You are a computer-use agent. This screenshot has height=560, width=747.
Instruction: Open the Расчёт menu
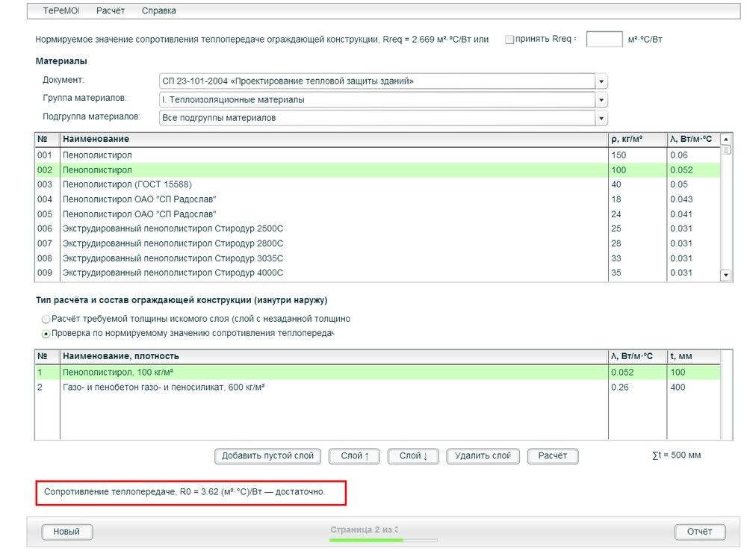(111, 11)
